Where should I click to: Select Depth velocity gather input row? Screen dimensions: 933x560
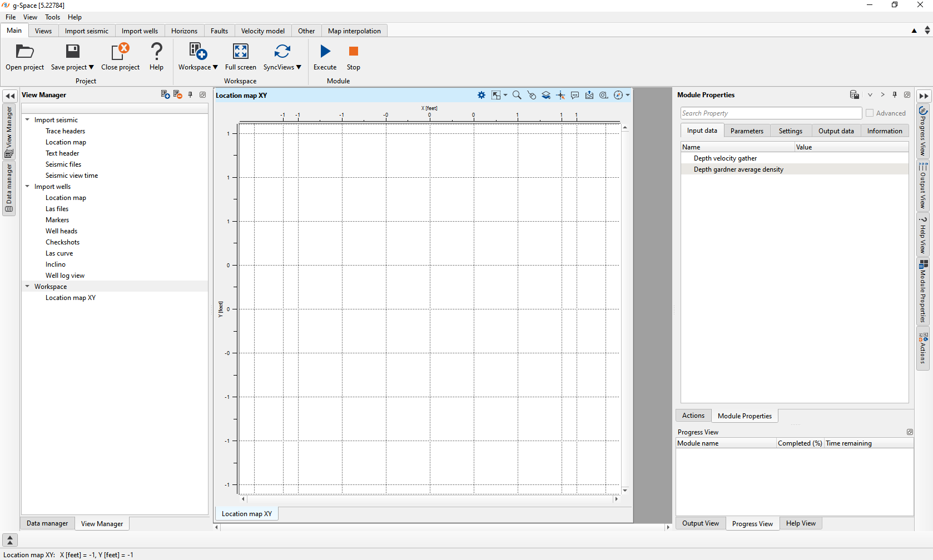(x=725, y=158)
